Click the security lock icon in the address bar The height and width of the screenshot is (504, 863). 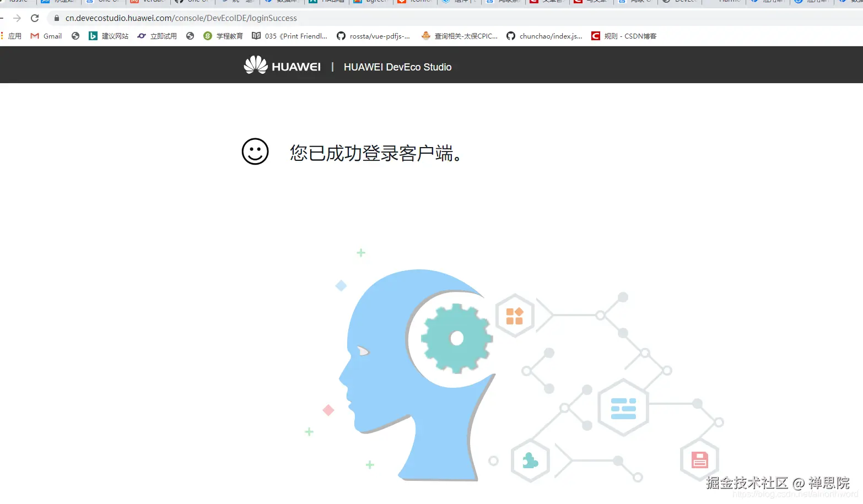click(56, 18)
